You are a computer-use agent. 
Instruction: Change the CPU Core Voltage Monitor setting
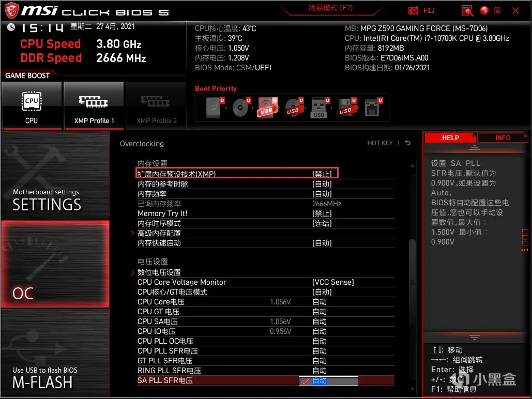pyautogui.click(x=266, y=282)
